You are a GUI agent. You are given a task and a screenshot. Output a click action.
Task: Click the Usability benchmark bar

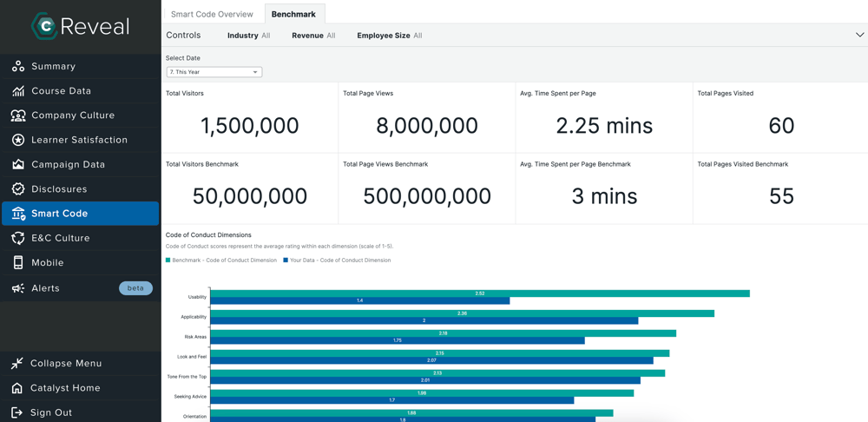tap(480, 293)
